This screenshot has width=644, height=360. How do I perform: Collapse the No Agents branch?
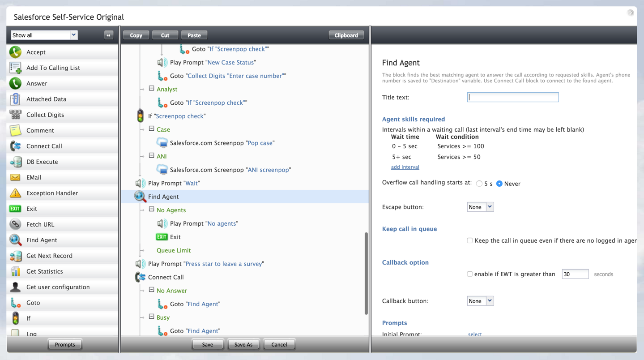pyautogui.click(x=152, y=210)
